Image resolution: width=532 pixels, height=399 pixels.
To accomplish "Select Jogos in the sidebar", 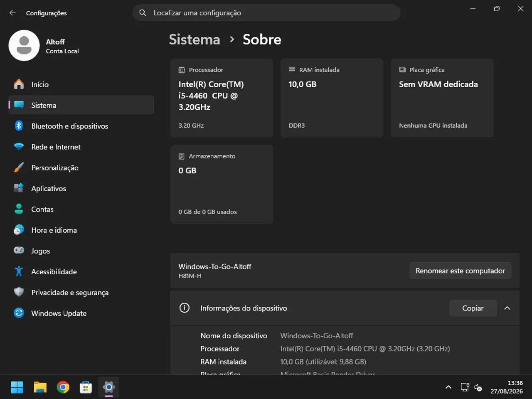I will (81, 251).
